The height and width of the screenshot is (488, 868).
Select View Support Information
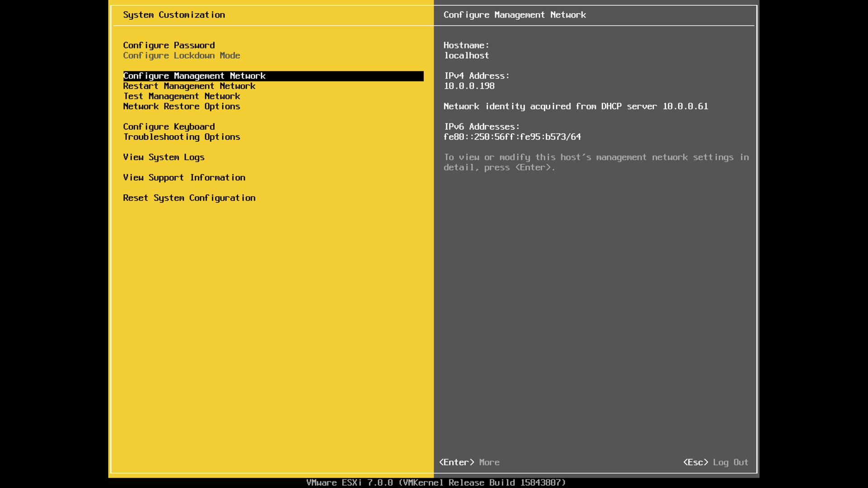point(184,178)
